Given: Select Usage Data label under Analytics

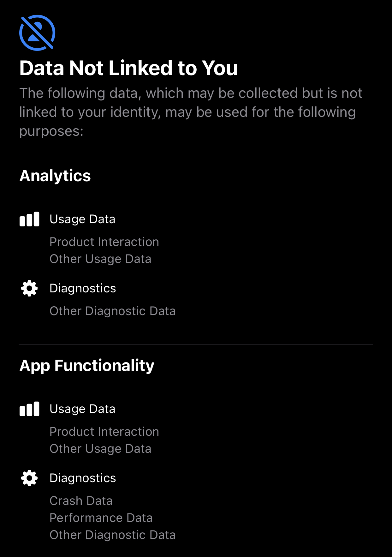Looking at the screenshot, I should coord(82,219).
